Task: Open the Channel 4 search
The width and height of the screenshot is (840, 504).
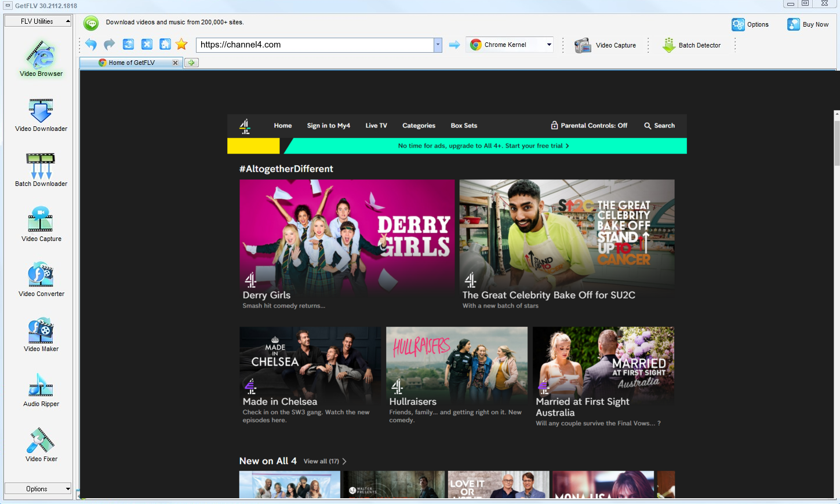Action: [x=659, y=126]
